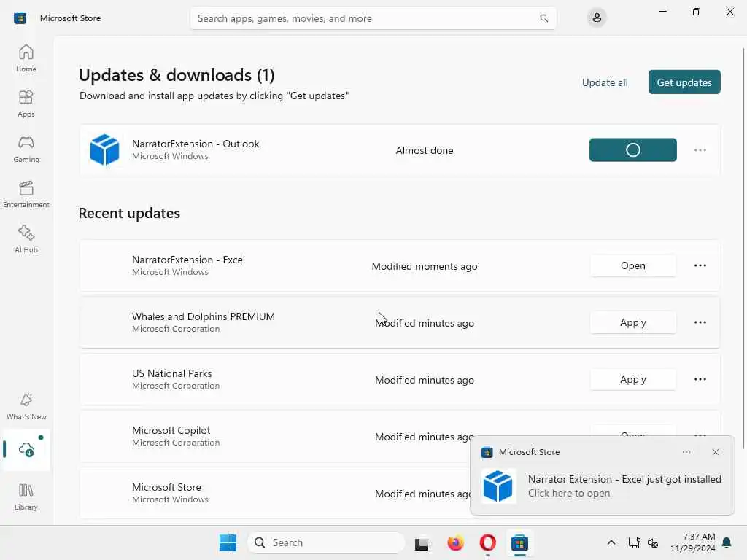This screenshot has width=747, height=560.
Task: Dismiss the Microsoft Store notification toast
Action: tap(716, 452)
